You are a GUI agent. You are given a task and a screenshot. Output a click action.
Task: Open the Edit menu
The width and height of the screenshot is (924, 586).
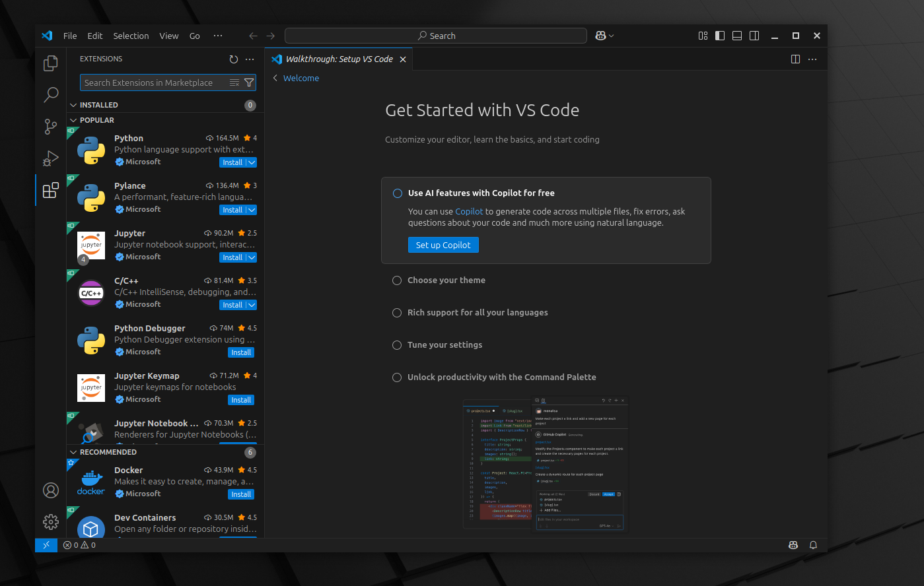click(x=95, y=36)
